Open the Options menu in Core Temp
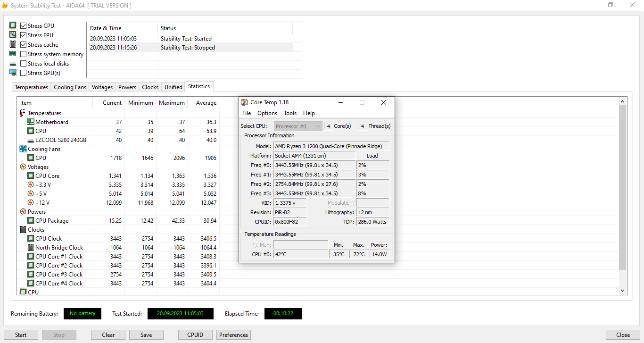This screenshot has height=343, width=644. click(x=267, y=113)
